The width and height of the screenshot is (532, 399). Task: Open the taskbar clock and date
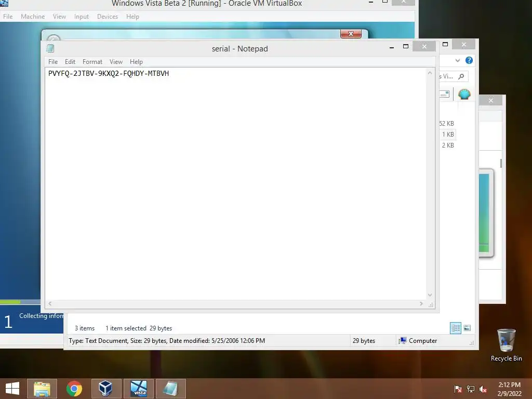(x=509, y=389)
